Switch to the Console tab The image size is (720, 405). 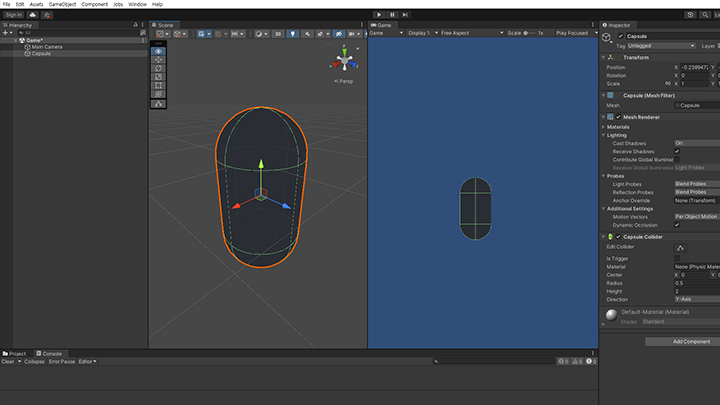tap(49, 354)
